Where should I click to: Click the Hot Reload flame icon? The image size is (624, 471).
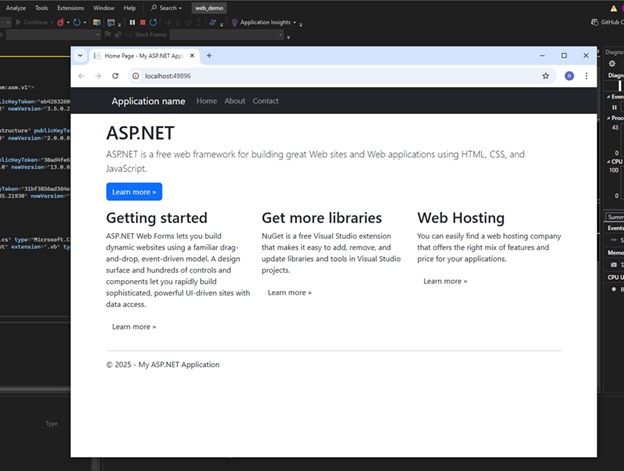[60, 22]
